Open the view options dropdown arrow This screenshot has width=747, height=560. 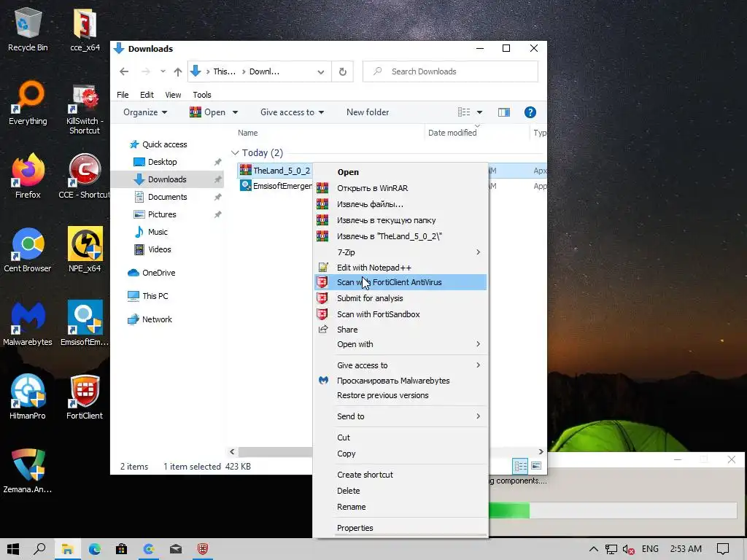coord(480,112)
